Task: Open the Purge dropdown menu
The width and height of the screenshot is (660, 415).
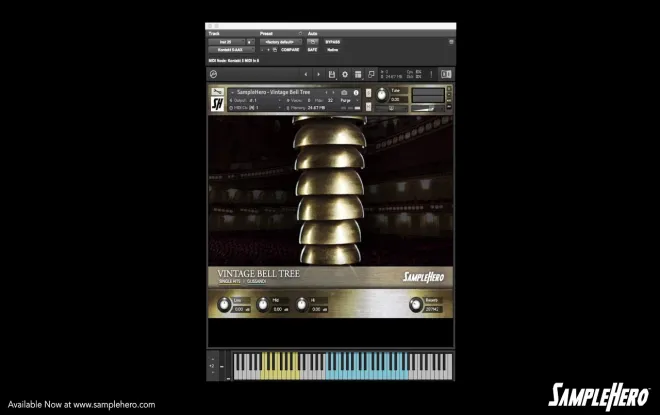Action: pos(349,101)
